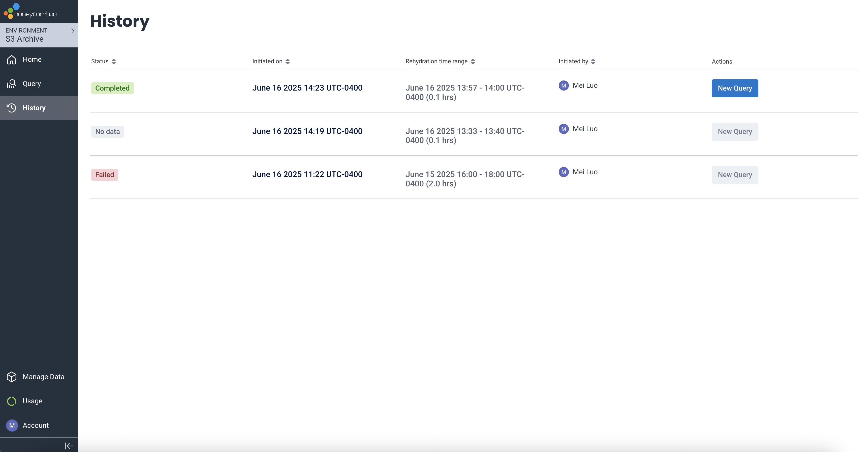This screenshot has height=452, width=868.
Task: Open the Account menu item
Action: (x=39, y=426)
